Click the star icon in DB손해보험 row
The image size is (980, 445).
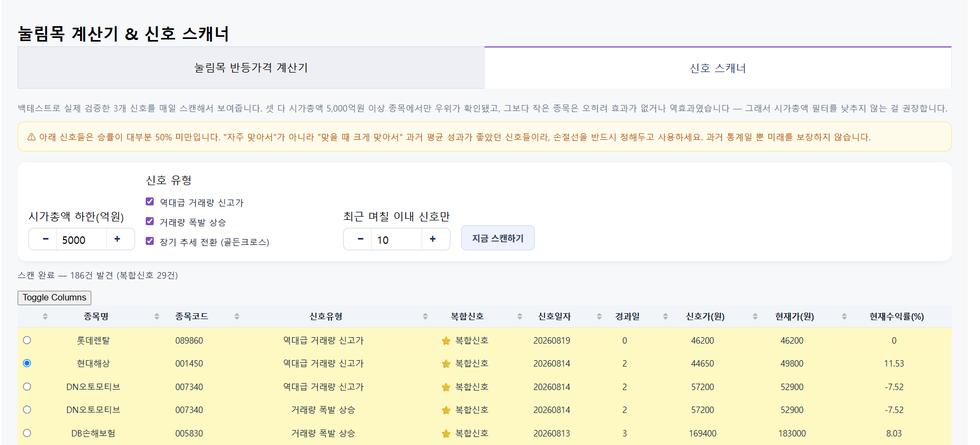coord(446,433)
